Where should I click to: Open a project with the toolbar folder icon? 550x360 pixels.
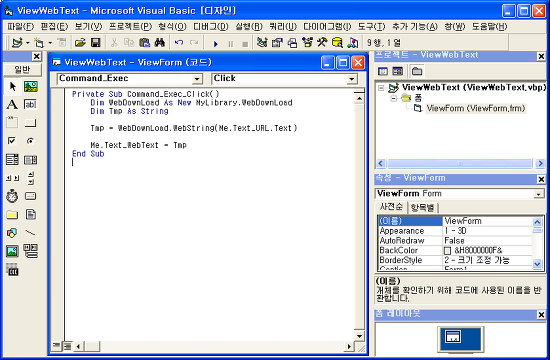click(x=80, y=43)
